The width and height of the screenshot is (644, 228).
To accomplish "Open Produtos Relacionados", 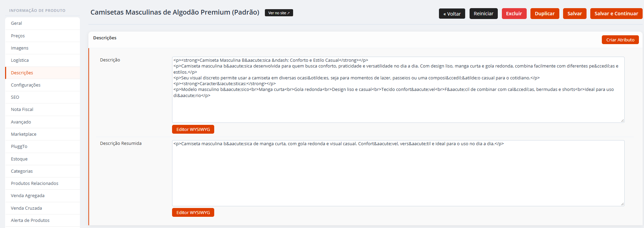I will click(43, 183).
